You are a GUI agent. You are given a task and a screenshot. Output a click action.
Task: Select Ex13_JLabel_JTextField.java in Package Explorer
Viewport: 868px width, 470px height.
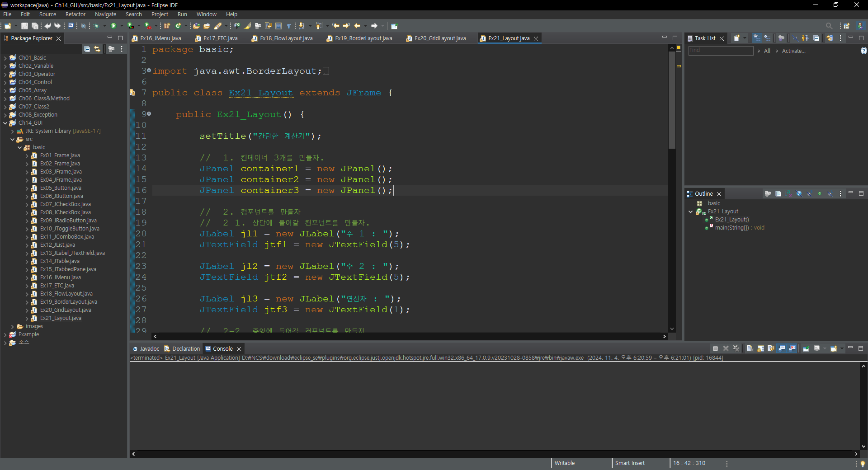(72, 253)
